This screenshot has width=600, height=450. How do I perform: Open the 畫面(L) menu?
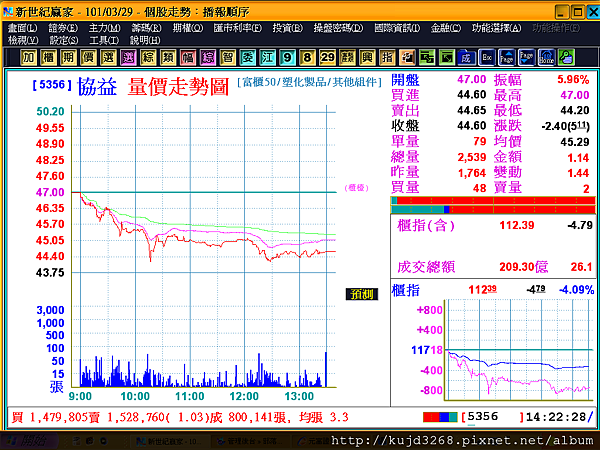coord(23,28)
